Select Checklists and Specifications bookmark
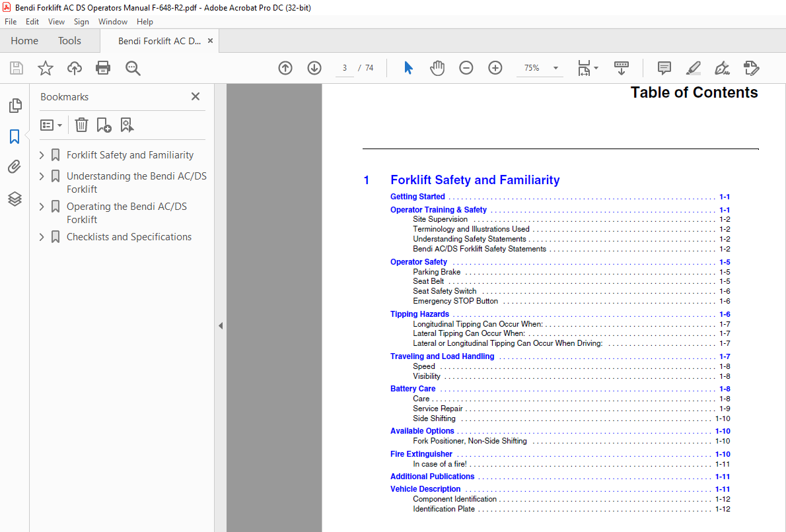 (x=129, y=237)
